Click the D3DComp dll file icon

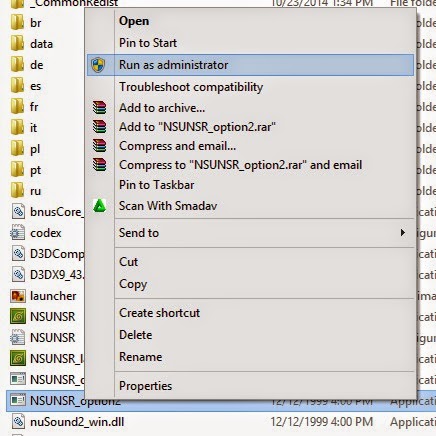click(18, 254)
